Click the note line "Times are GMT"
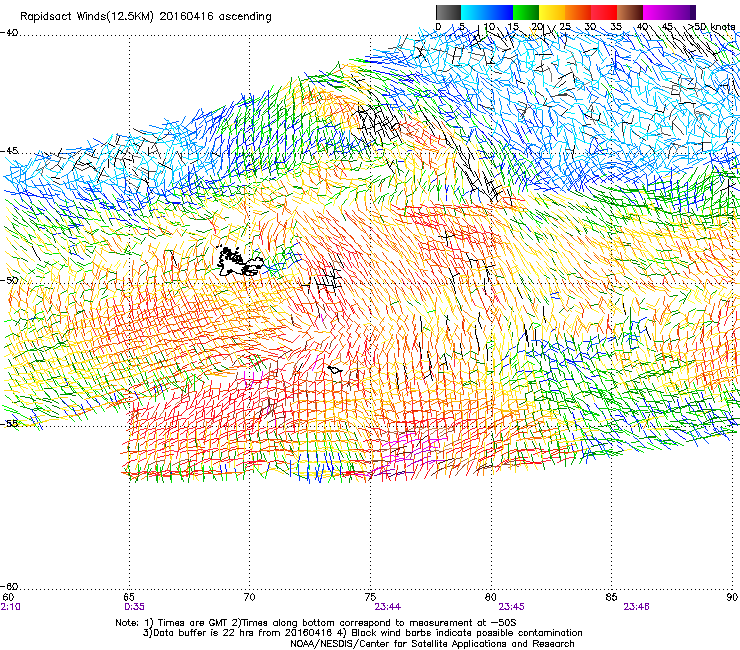740x650 pixels. (316, 623)
